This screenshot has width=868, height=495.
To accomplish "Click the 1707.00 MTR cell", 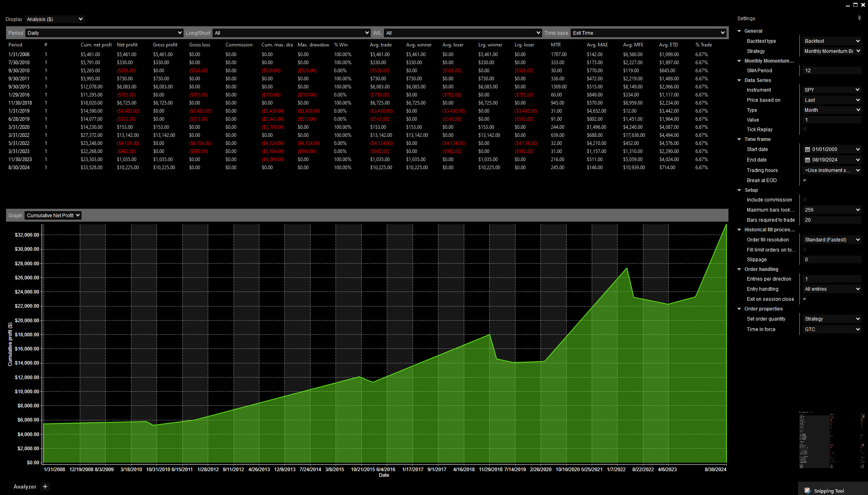I will [559, 55].
